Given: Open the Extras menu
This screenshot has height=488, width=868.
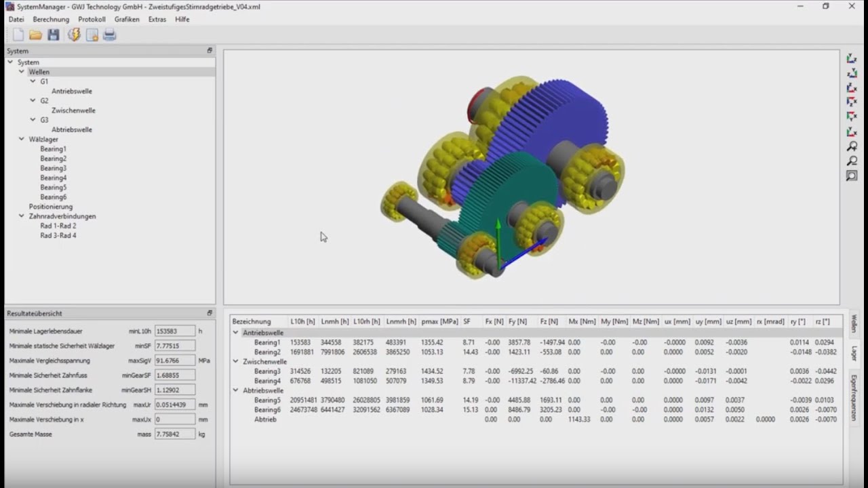Looking at the screenshot, I should tap(157, 20).
